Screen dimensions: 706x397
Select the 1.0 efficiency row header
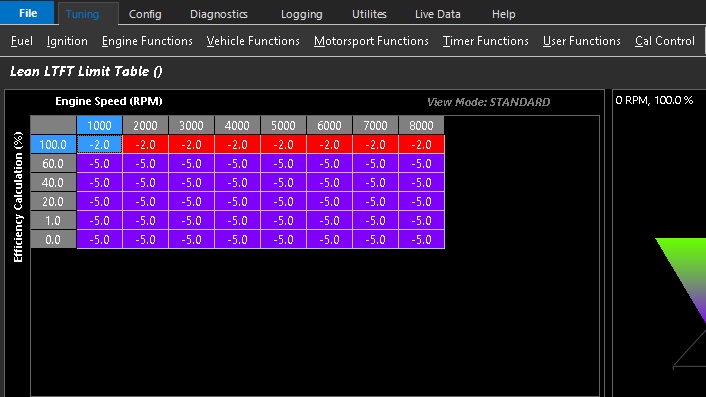point(53,221)
